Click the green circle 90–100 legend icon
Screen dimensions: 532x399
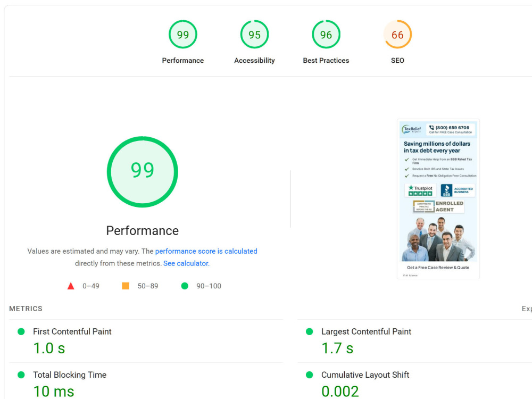(x=185, y=286)
